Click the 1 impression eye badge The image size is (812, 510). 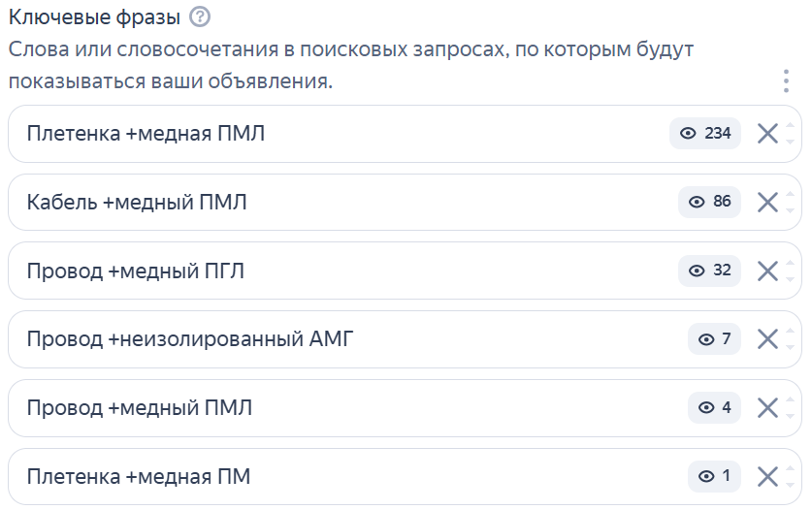click(x=714, y=476)
